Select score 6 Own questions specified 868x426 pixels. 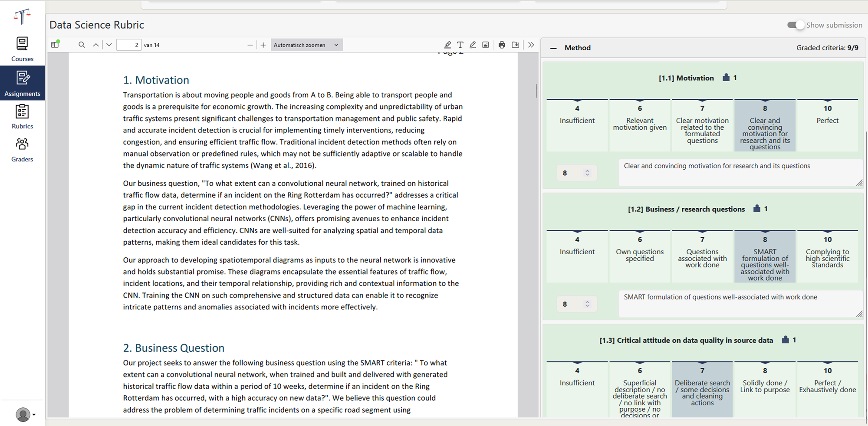[x=640, y=256]
